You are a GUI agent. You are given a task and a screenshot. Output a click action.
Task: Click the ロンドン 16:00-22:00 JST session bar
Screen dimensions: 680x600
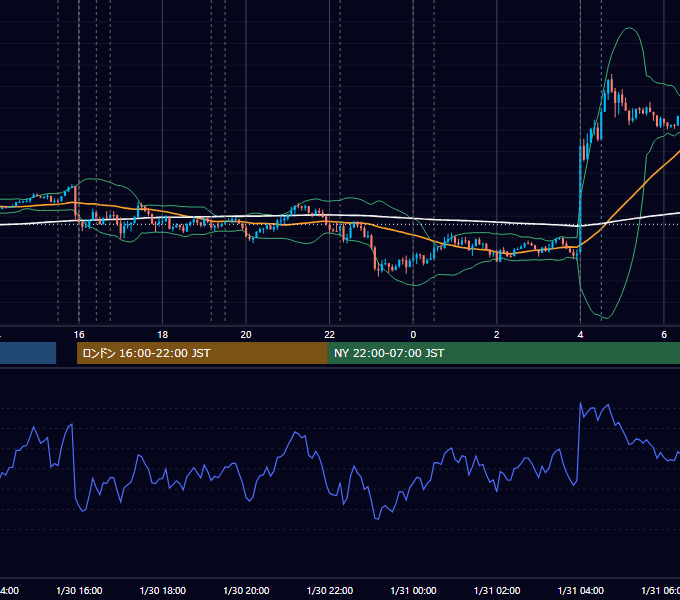pyautogui.click(x=202, y=353)
